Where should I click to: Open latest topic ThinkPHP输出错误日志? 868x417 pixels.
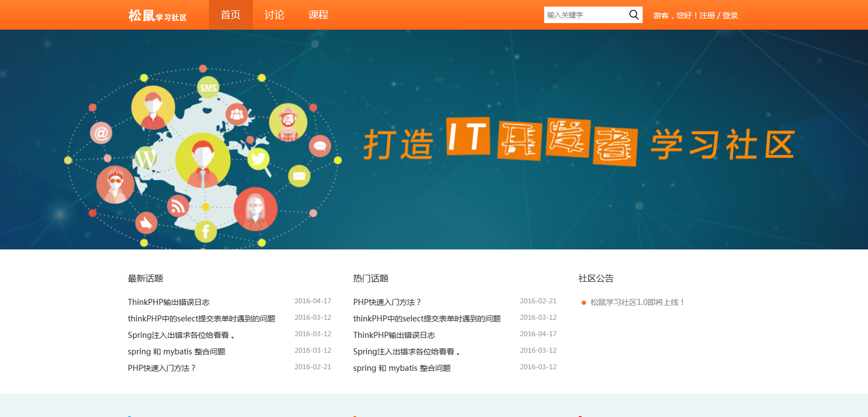click(169, 302)
